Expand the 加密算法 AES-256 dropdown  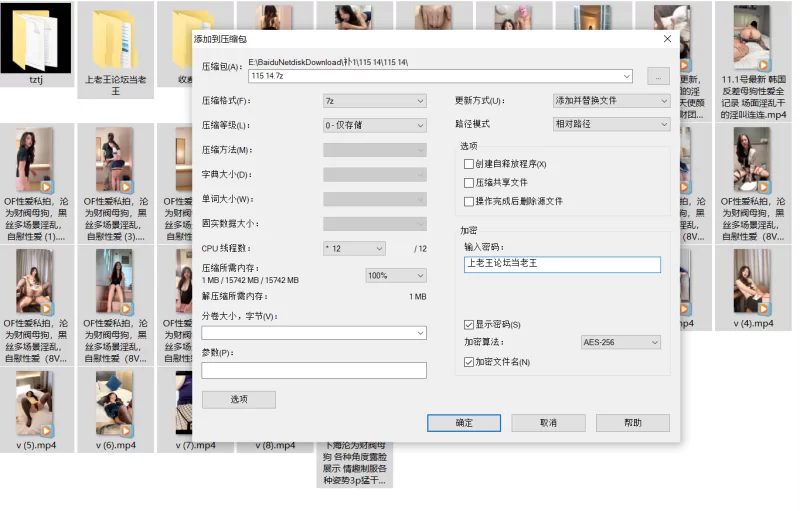[x=620, y=342]
